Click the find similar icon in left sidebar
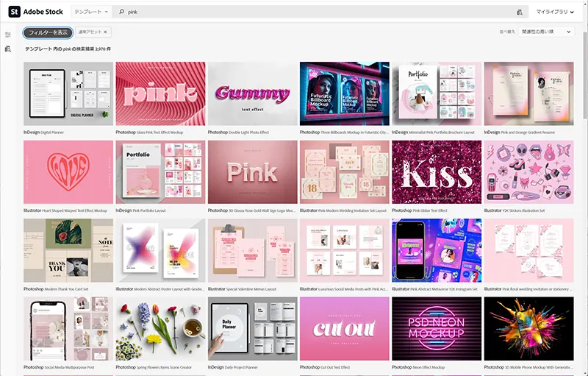 pos(8,49)
